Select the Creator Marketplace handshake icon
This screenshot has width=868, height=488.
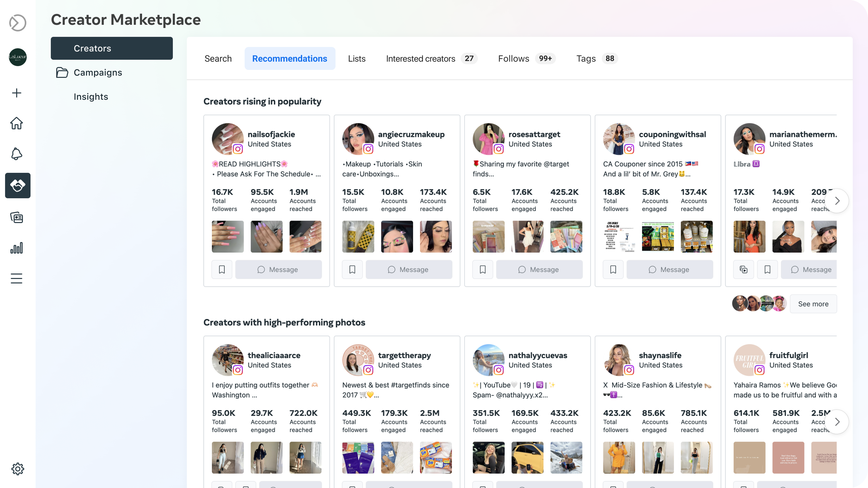(x=17, y=185)
